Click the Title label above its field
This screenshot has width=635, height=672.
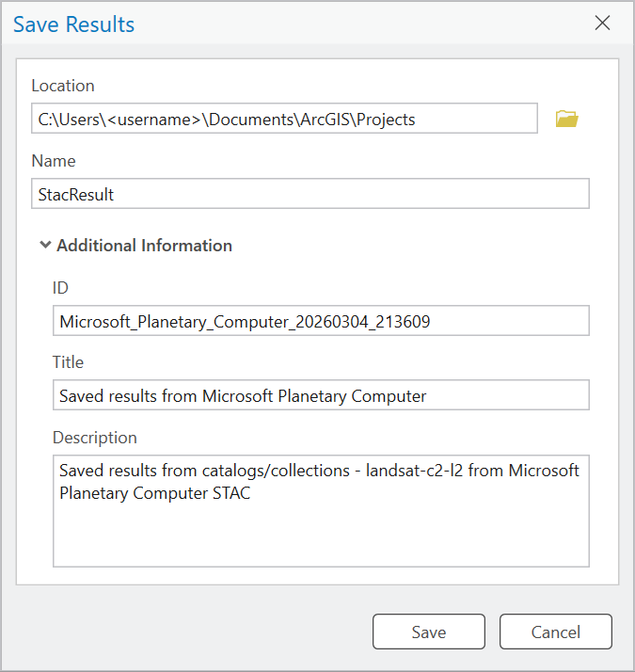click(x=68, y=362)
